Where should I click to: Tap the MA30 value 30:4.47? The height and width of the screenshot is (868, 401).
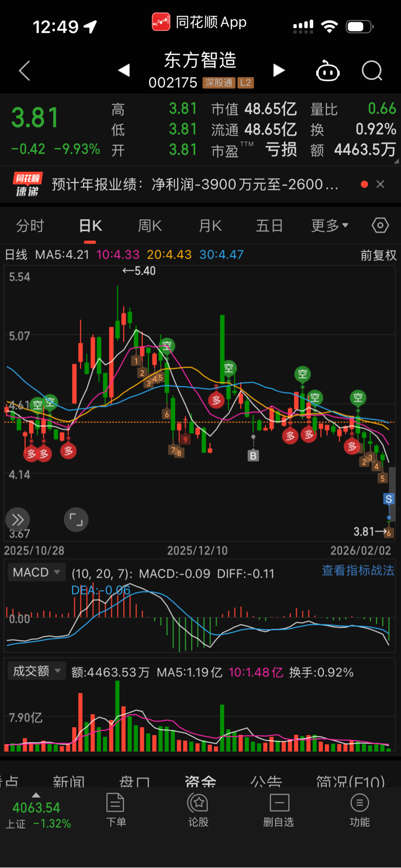point(221,255)
